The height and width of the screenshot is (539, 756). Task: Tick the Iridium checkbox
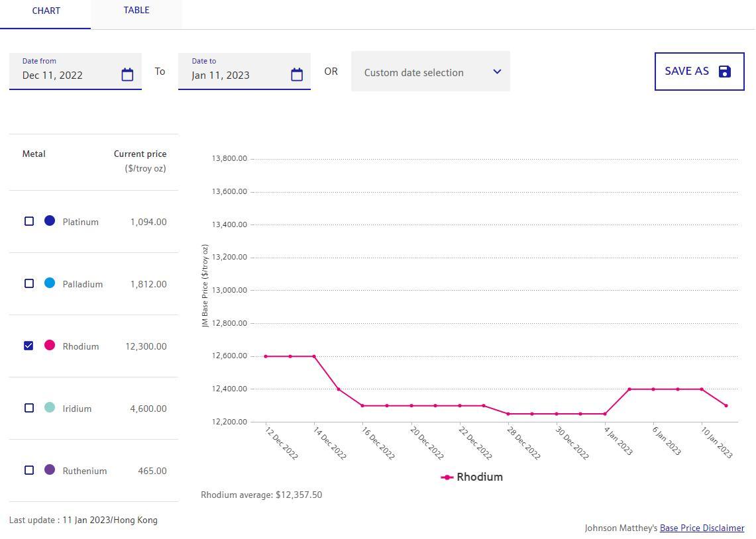[x=28, y=408]
